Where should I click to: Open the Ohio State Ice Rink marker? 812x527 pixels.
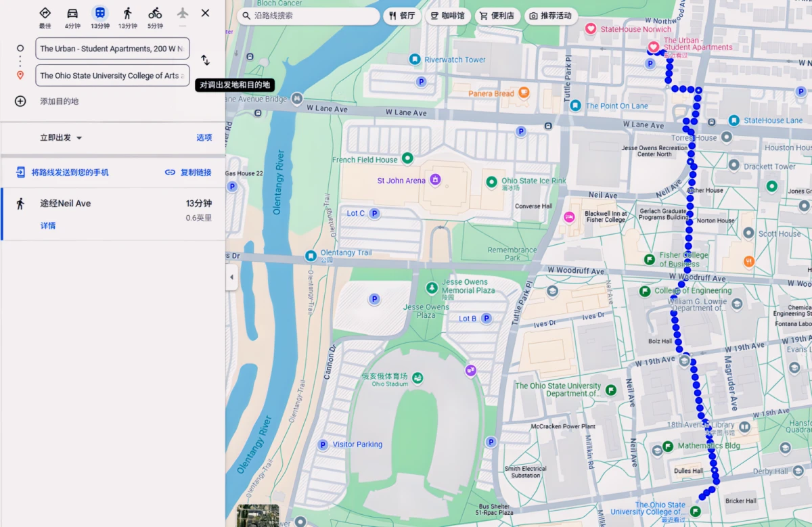point(491,181)
